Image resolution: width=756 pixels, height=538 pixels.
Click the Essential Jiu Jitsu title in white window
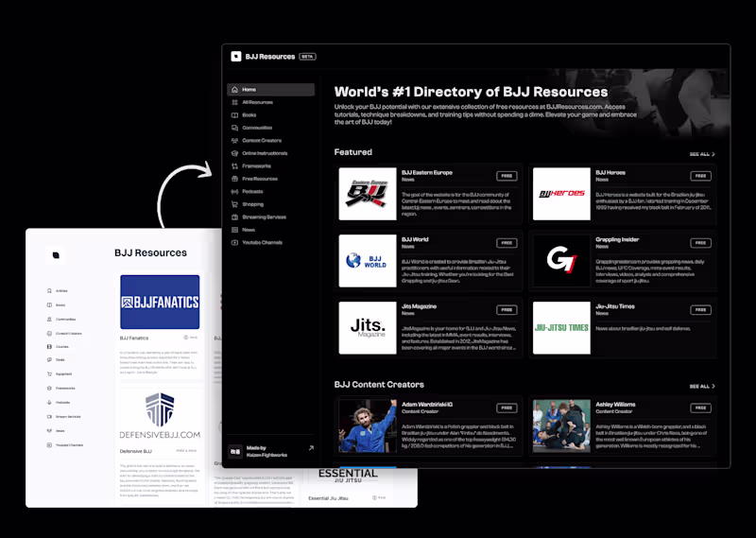[328, 498]
